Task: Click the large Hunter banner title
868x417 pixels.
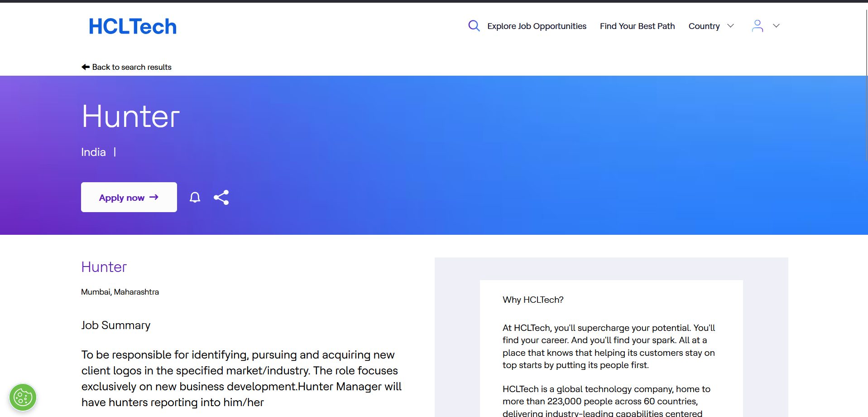Action: point(131,116)
